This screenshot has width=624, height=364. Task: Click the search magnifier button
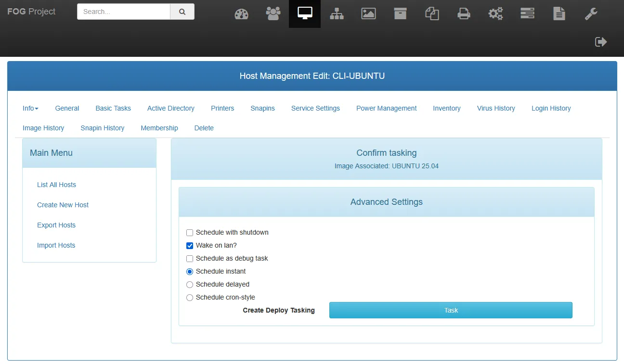coord(182,12)
